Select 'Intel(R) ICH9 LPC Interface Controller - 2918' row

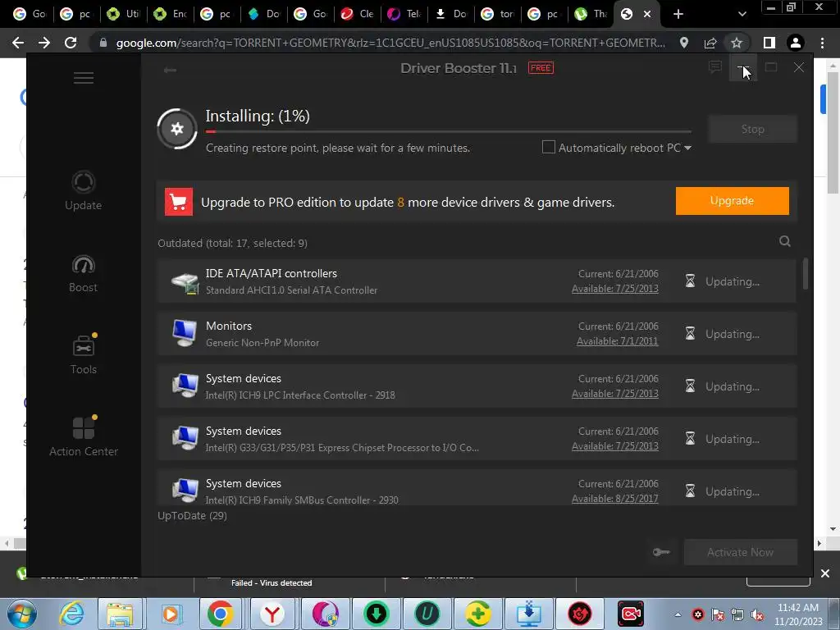click(x=477, y=386)
